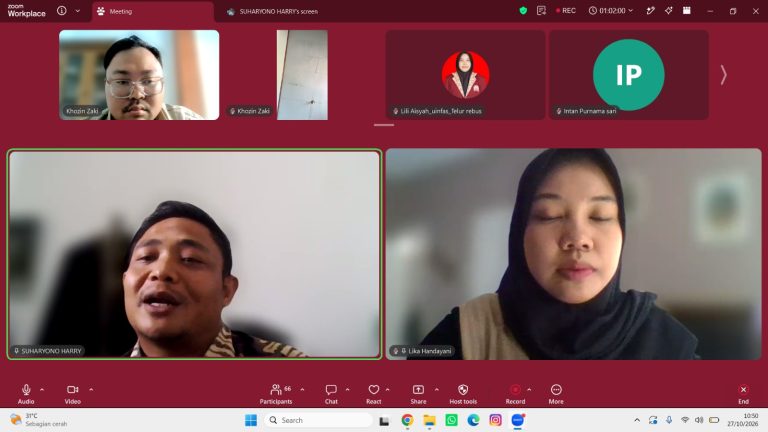The image size is (768, 432).
Task: Open the Chat panel
Action: [x=331, y=394]
